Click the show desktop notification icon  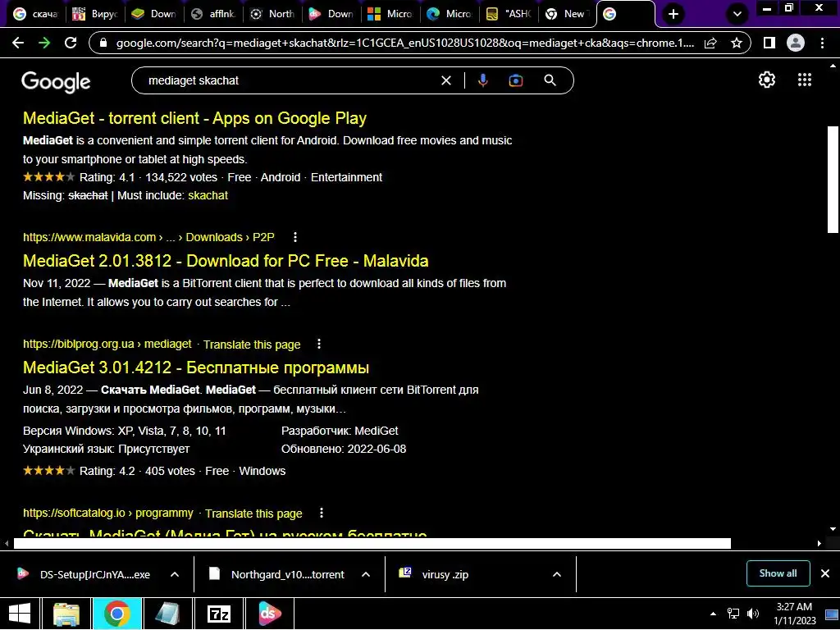click(832, 614)
